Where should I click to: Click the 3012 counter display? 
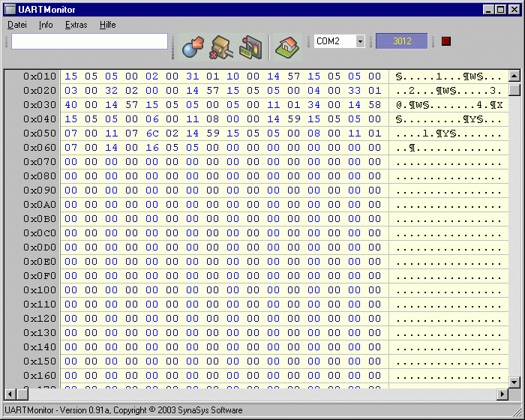coord(402,40)
